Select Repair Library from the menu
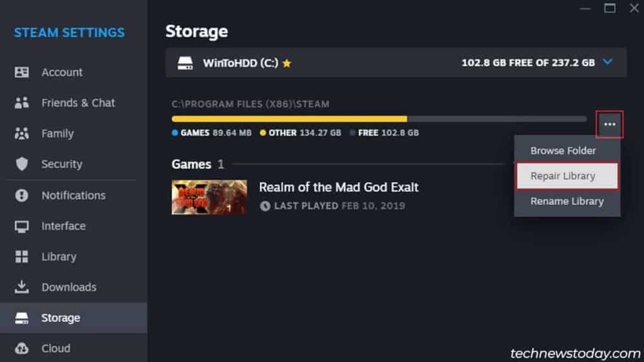Viewport: 644px width, 362px height. (x=567, y=176)
